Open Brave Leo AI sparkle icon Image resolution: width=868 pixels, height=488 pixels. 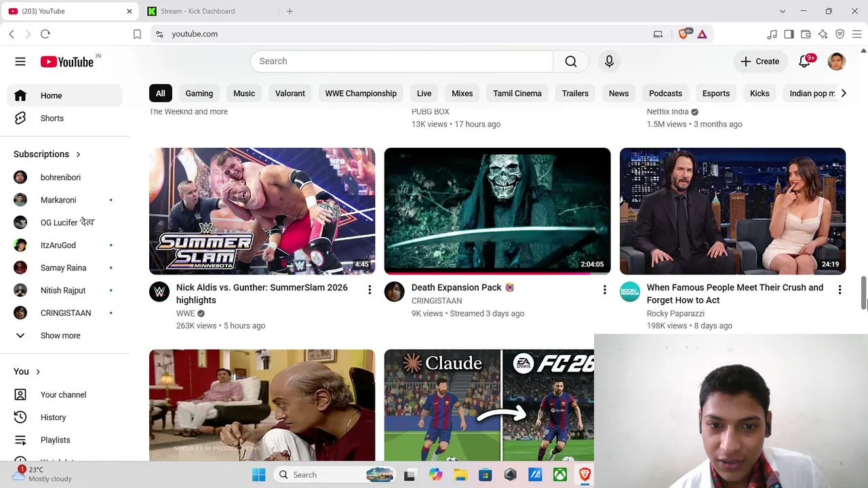pyautogui.click(x=823, y=34)
